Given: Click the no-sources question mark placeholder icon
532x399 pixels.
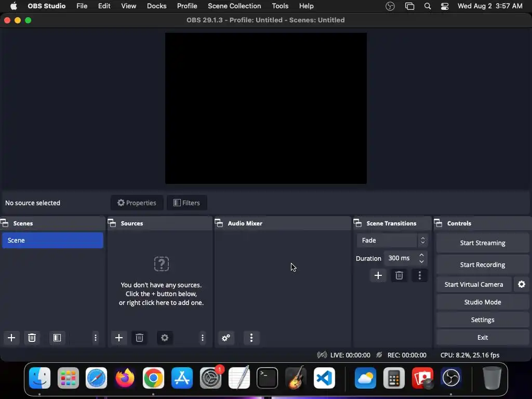Looking at the screenshot, I should 162,263.
